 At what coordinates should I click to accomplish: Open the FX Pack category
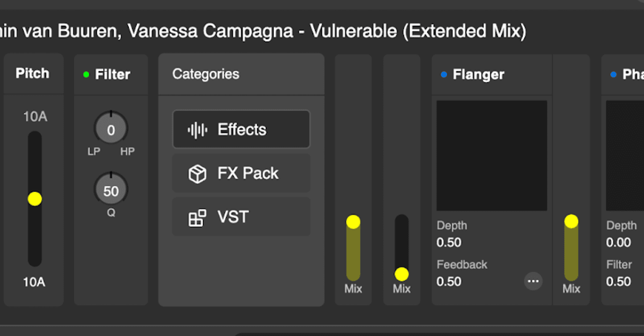241,173
